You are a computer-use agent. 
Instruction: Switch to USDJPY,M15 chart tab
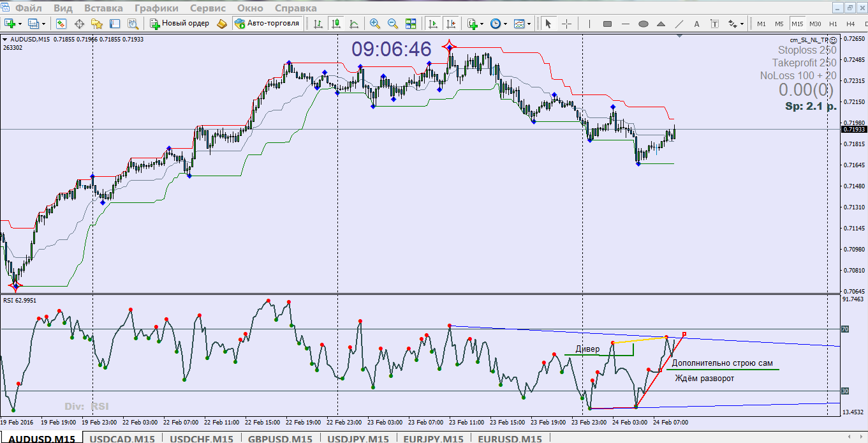pos(358,439)
